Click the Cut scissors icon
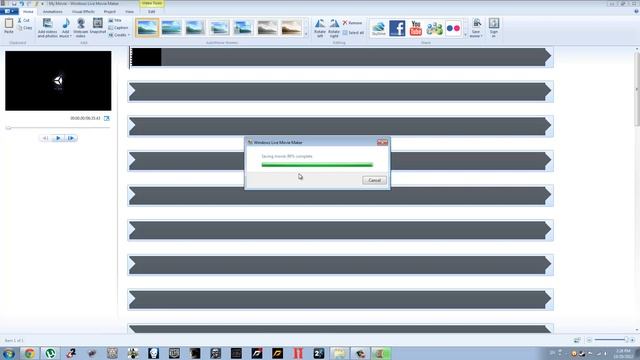 pos(19,20)
